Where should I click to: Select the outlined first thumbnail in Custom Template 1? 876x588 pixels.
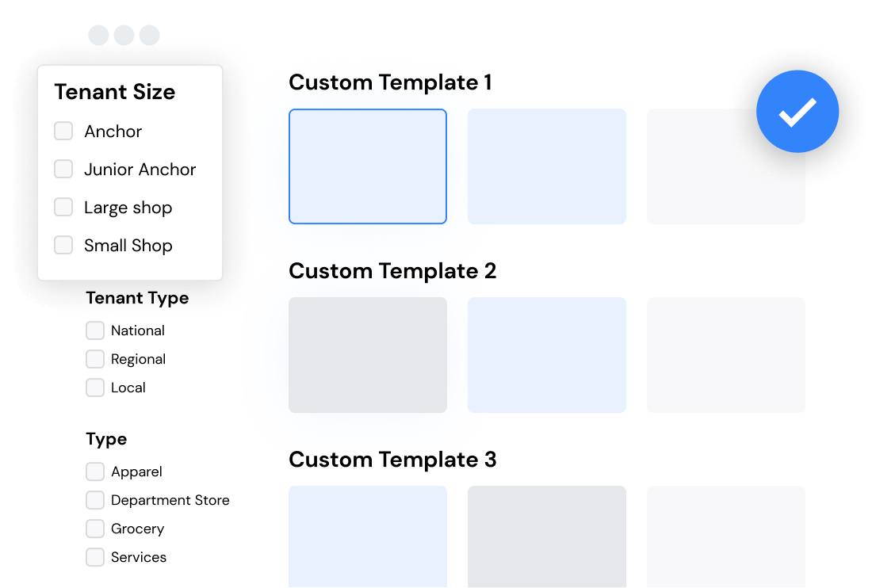coord(368,166)
